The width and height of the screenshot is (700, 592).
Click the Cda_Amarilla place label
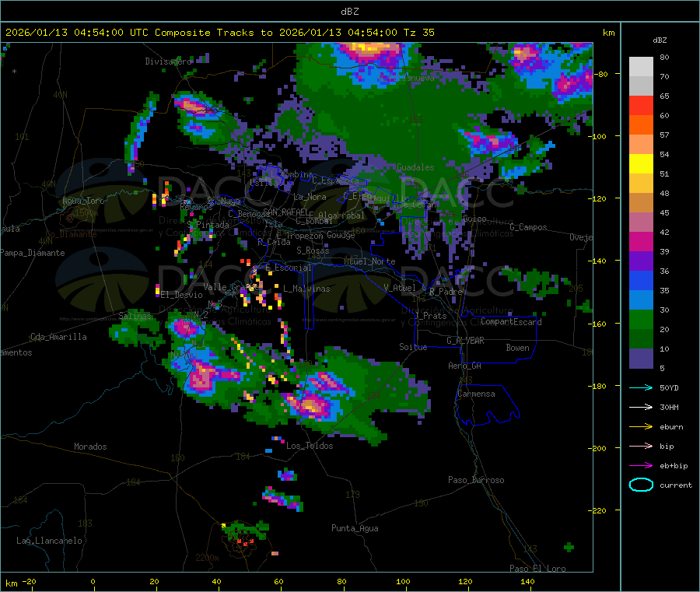58,337
